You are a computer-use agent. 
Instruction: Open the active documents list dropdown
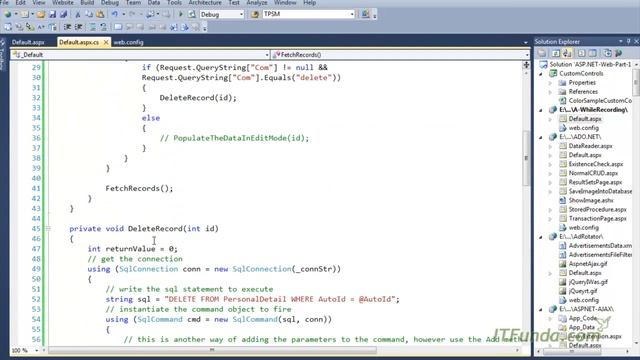(525, 42)
